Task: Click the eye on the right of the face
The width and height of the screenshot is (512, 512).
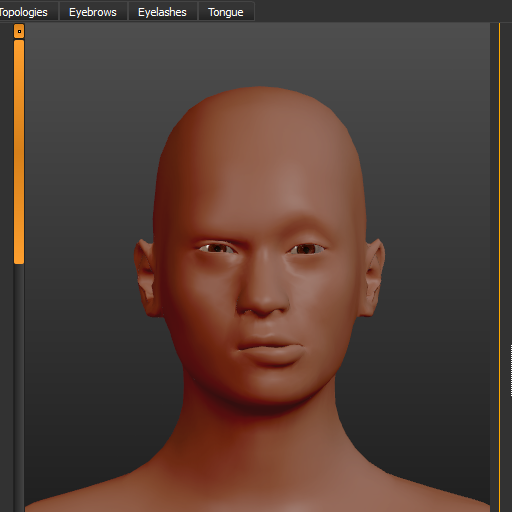Action: (306, 249)
